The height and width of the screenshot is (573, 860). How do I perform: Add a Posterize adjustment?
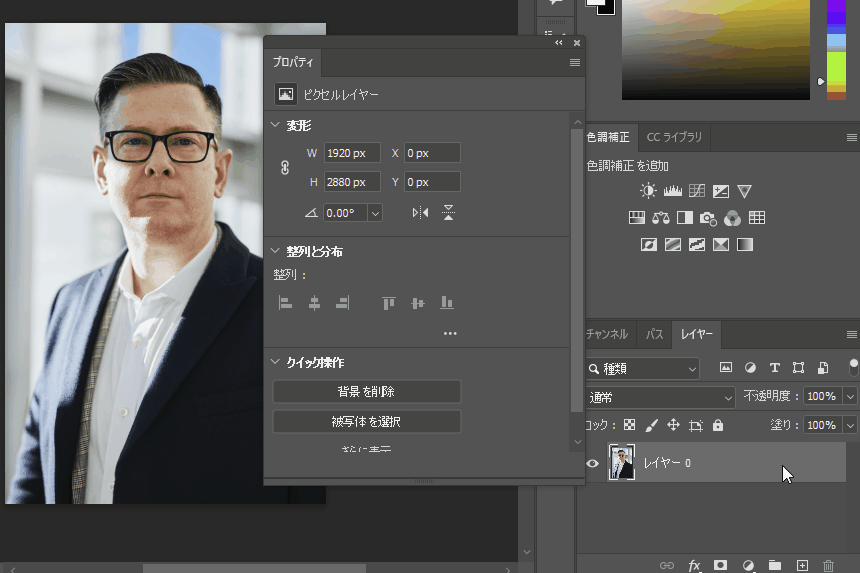point(673,244)
